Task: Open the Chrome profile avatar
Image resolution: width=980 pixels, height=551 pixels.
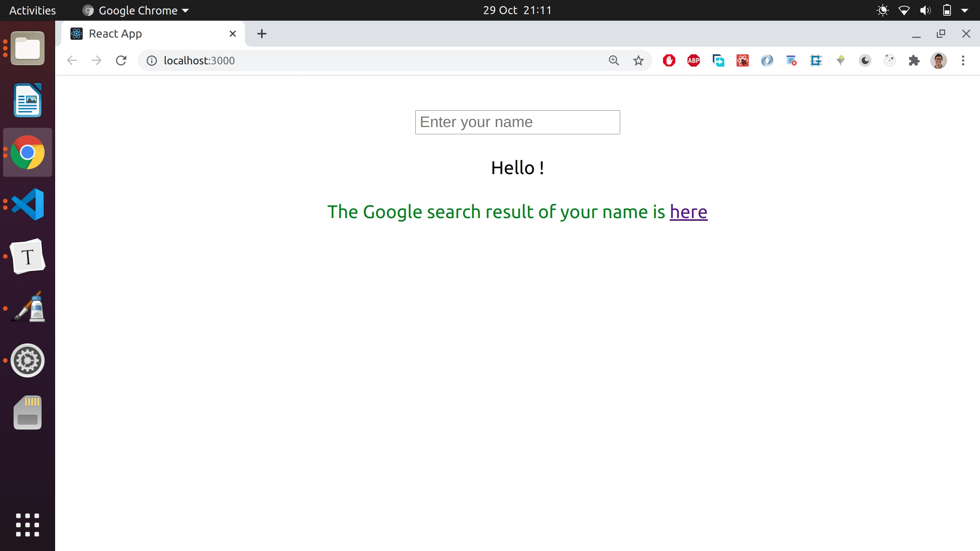Action: click(x=939, y=60)
